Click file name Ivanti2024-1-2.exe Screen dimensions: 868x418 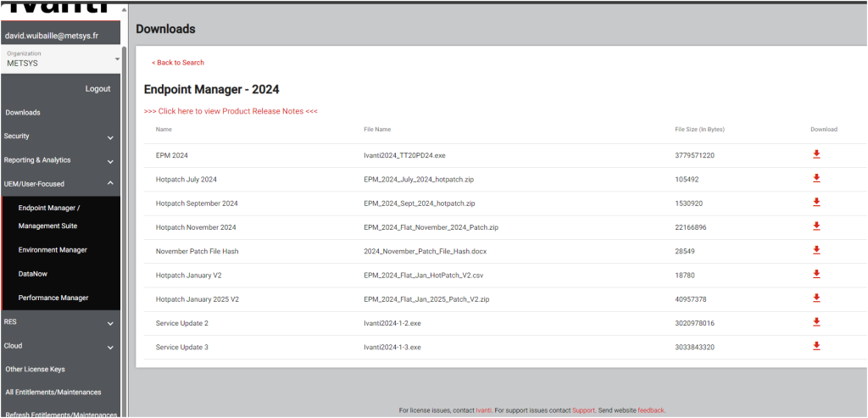tap(392, 323)
